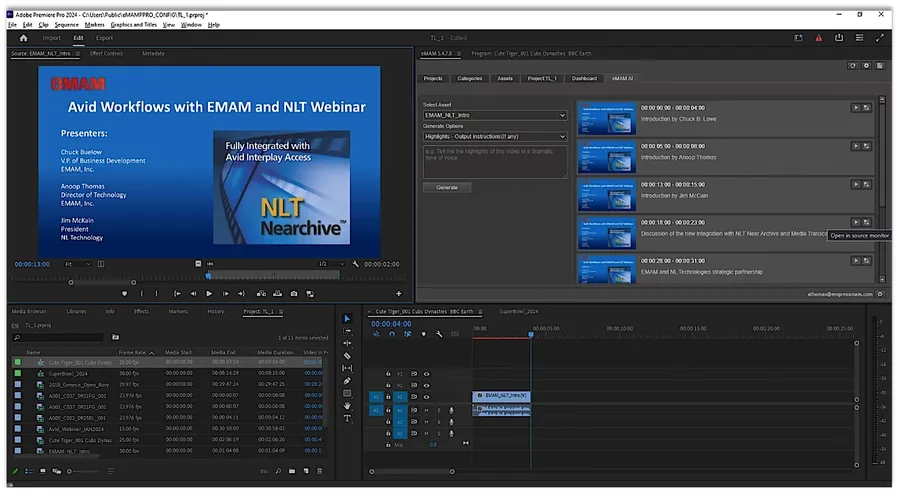Select the Pen tool in the tools panel
The image size is (900, 490).
347,380
